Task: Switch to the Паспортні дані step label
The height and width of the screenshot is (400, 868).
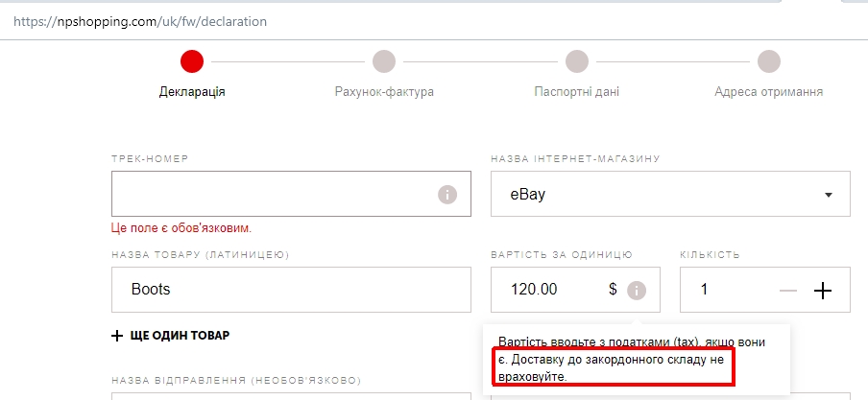Action: point(576,92)
